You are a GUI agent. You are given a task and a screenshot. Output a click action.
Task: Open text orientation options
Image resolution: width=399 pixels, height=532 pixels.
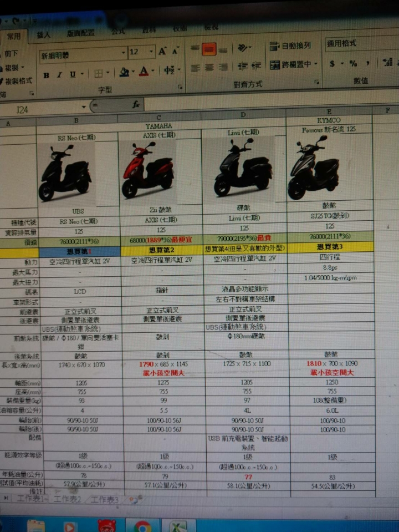click(x=244, y=48)
